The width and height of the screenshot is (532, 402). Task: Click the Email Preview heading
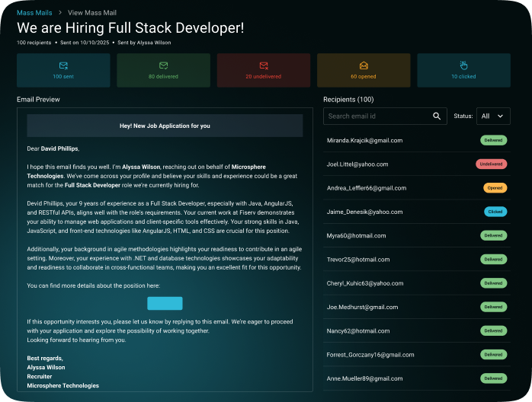tap(38, 99)
